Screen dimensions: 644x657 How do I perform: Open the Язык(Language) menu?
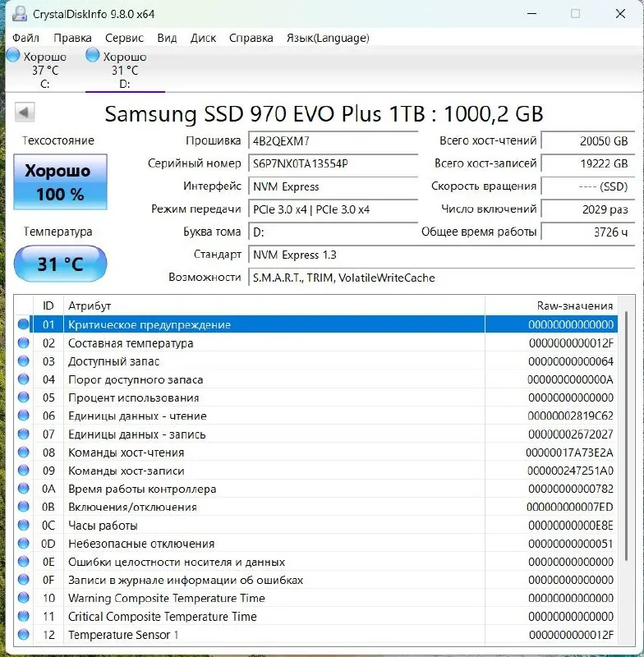click(x=328, y=38)
